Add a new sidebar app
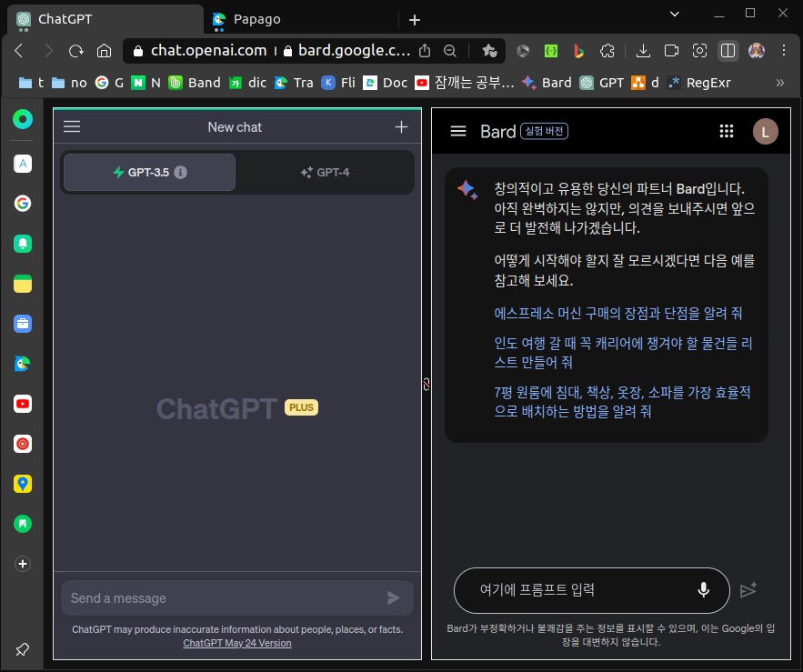 point(23,564)
